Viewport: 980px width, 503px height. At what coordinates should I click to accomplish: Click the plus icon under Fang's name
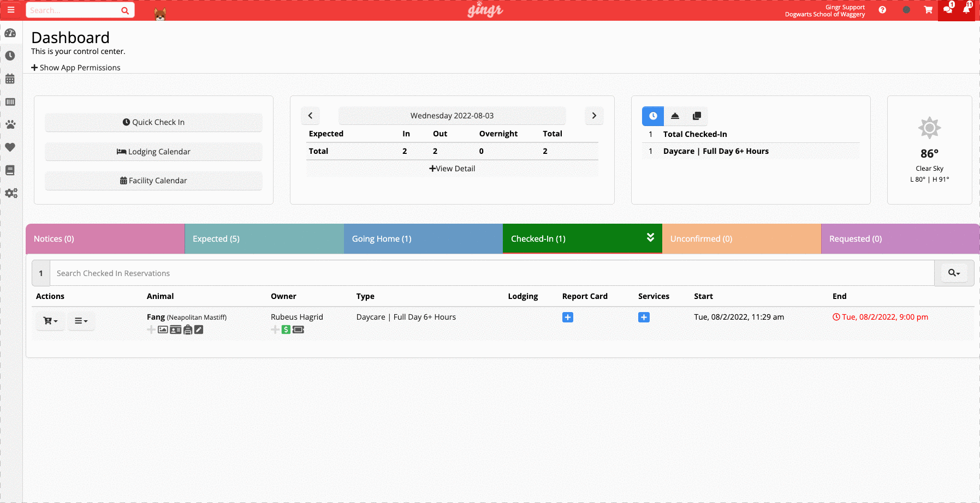pos(151,330)
